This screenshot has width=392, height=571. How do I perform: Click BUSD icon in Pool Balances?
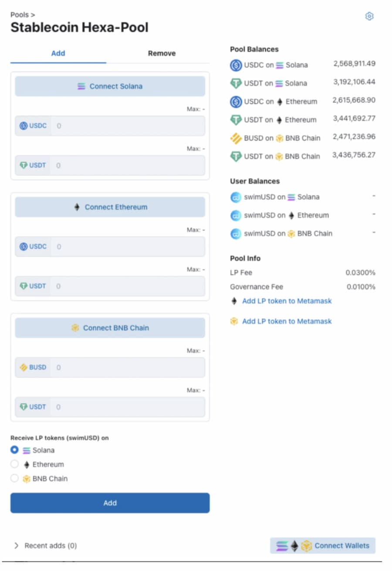[x=236, y=138]
